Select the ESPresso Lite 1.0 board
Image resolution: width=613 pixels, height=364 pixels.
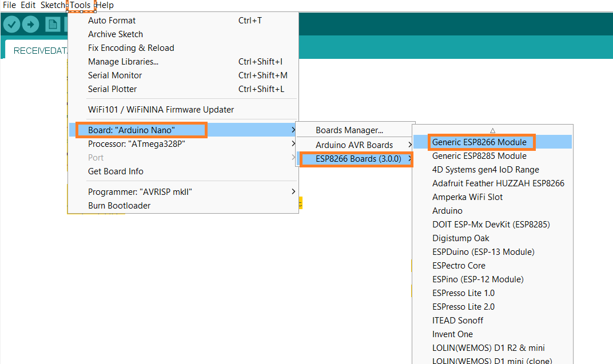pos(492,293)
